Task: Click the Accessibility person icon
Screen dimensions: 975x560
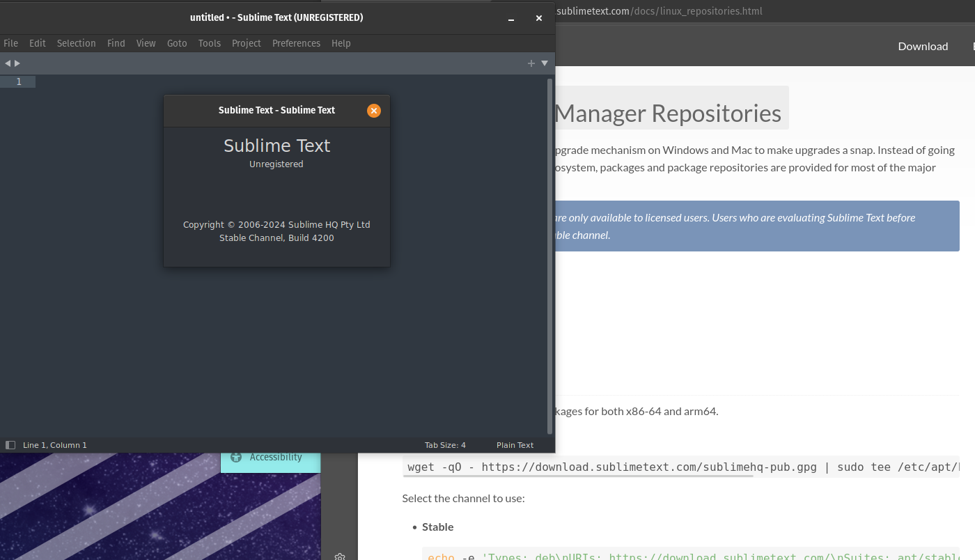Action: (236, 457)
